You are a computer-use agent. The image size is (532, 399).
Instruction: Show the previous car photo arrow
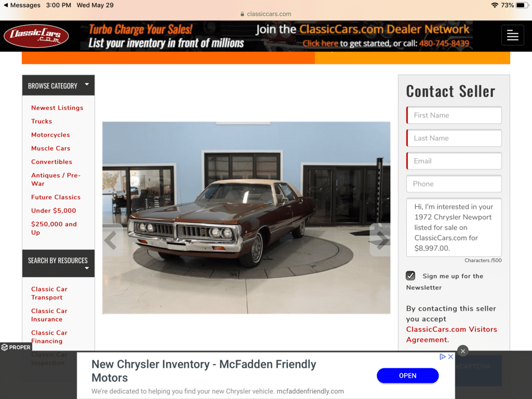tap(111, 240)
